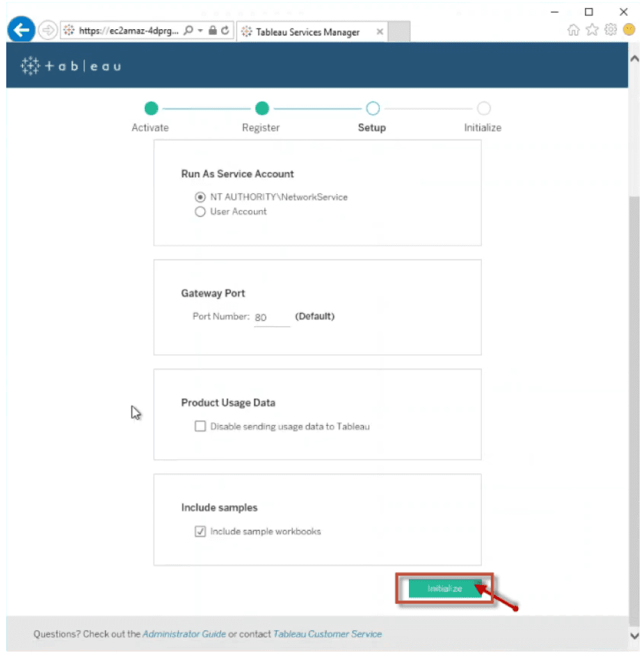Check Disable sending usage data to Tableau
This screenshot has height=661, width=644.
point(200,427)
